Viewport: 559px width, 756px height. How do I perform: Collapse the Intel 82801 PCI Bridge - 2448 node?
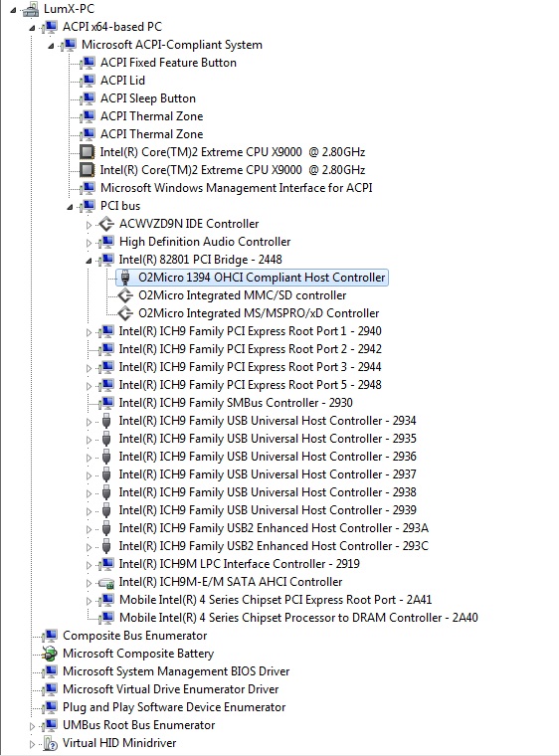(89, 261)
